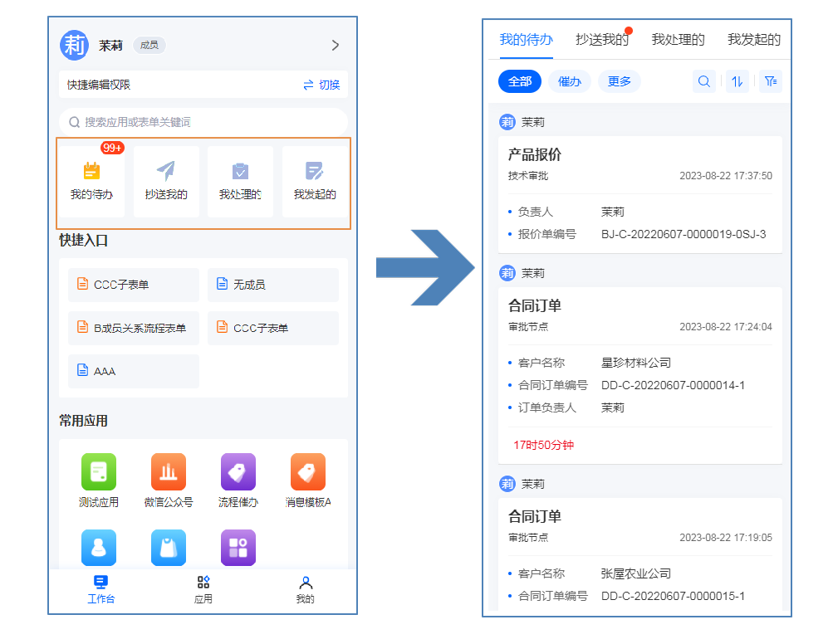Click the sort arrows icon
The image size is (833, 644).
(737, 81)
